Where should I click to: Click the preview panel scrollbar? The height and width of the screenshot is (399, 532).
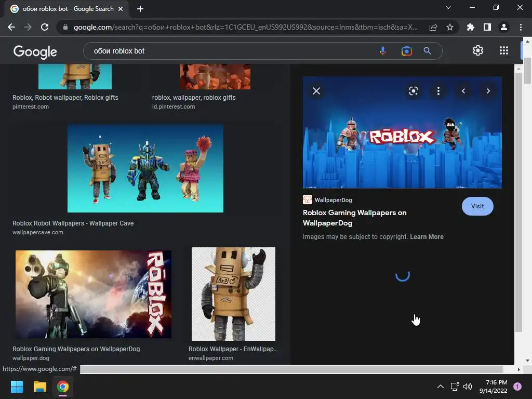(518, 202)
